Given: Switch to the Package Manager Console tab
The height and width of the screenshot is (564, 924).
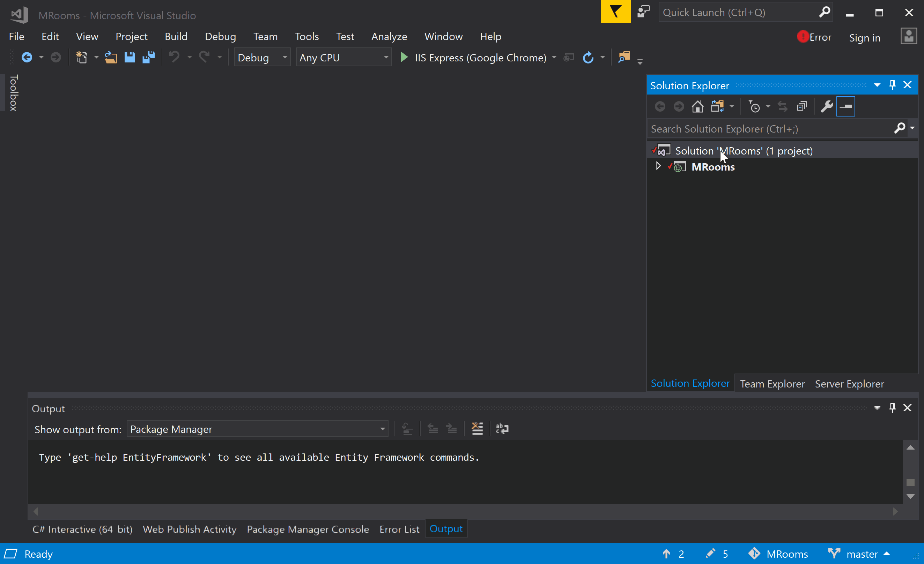Looking at the screenshot, I should click(x=308, y=529).
